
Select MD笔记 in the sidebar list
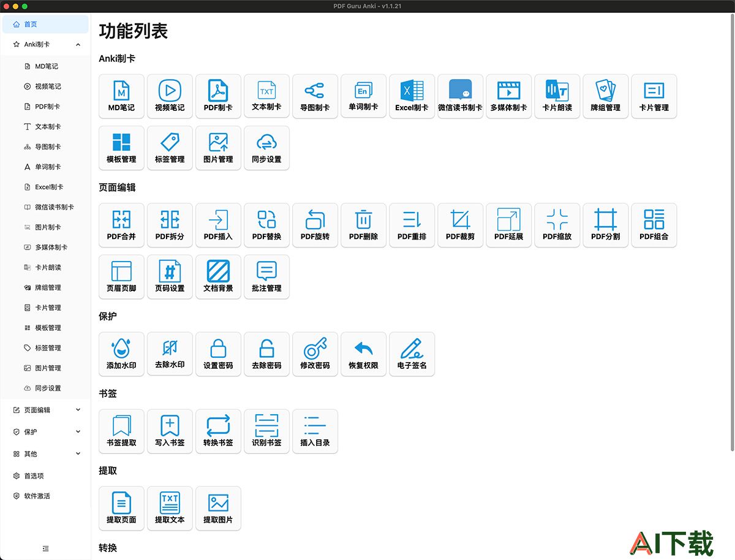45,66
